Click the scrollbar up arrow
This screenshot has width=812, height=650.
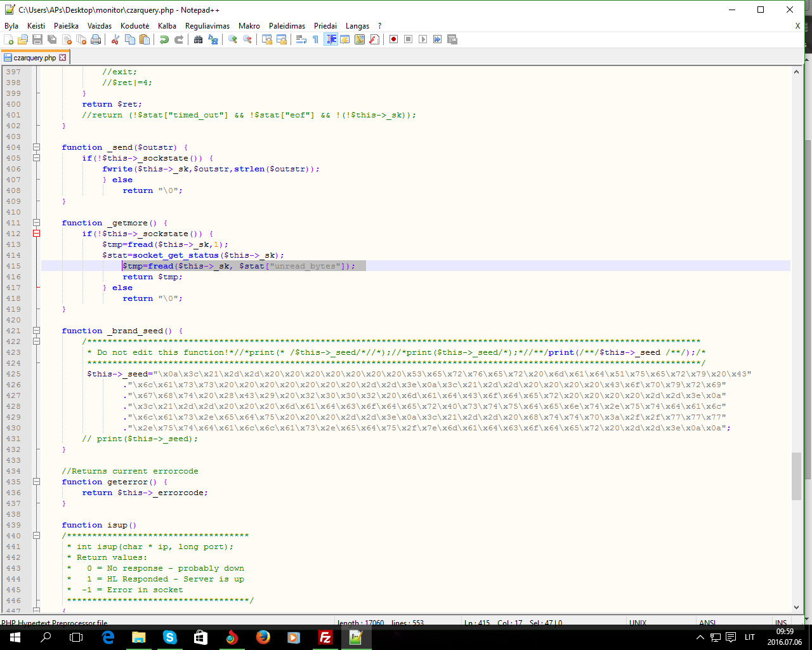coord(796,72)
